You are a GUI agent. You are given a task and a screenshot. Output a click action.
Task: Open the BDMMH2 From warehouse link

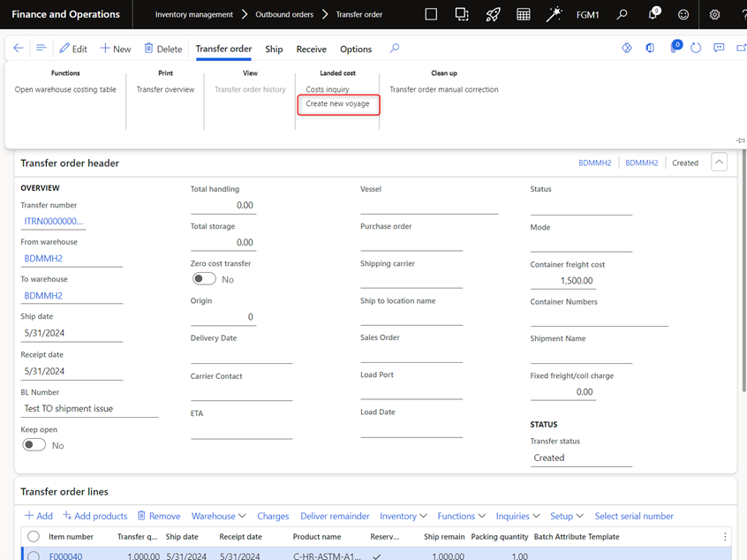click(43, 259)
